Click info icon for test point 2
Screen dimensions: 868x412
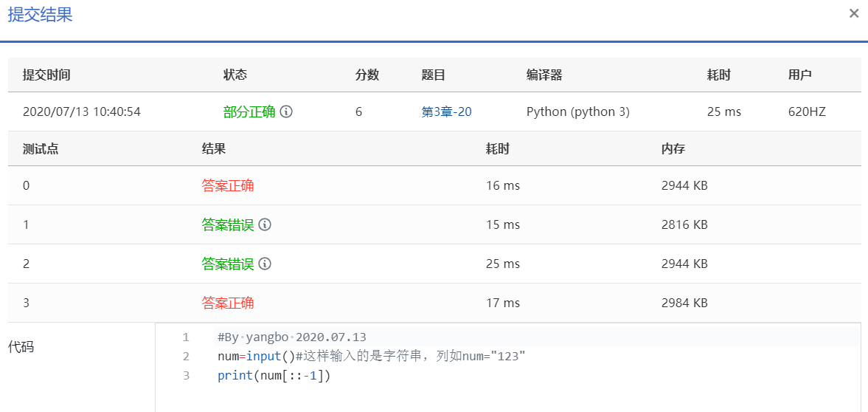pos(265,264)
